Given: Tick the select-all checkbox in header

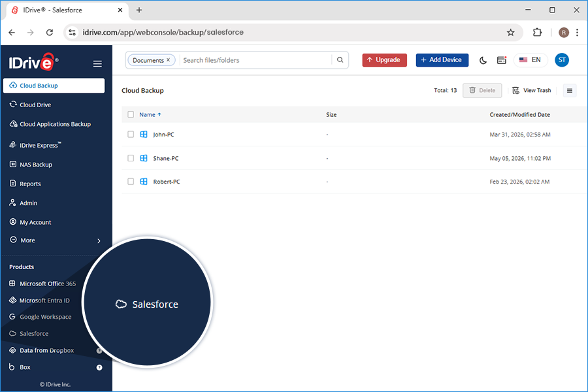Looking at the screenshot, I should pos(131,114).
